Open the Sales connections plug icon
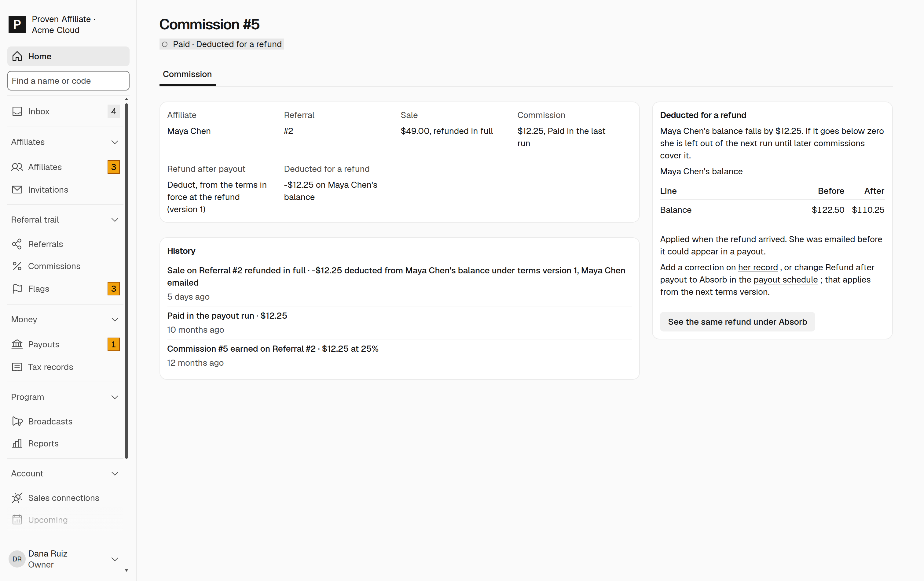The width and height of the screenshot is (924, 581). pyautogui.click(x=17, y=498)
